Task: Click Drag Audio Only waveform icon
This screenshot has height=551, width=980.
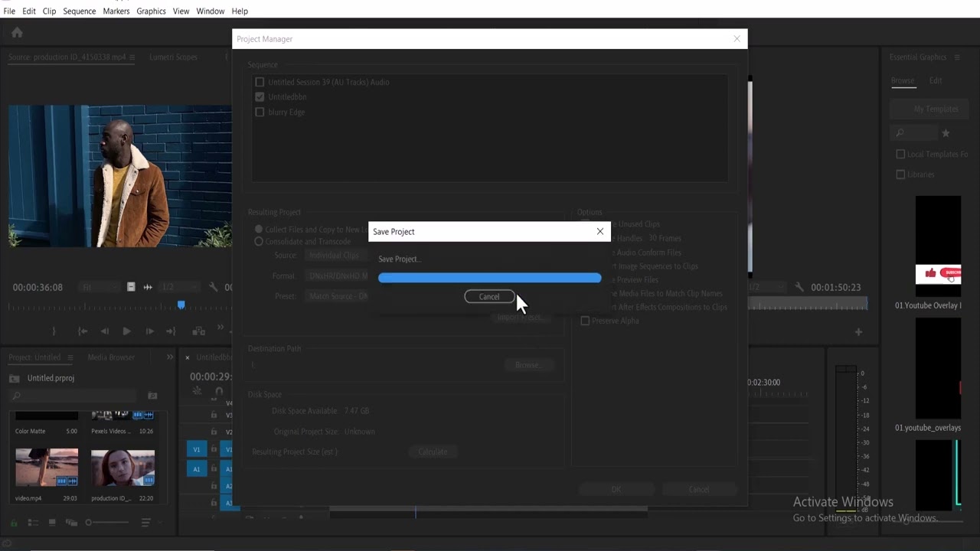Action: tap(148, 287)
